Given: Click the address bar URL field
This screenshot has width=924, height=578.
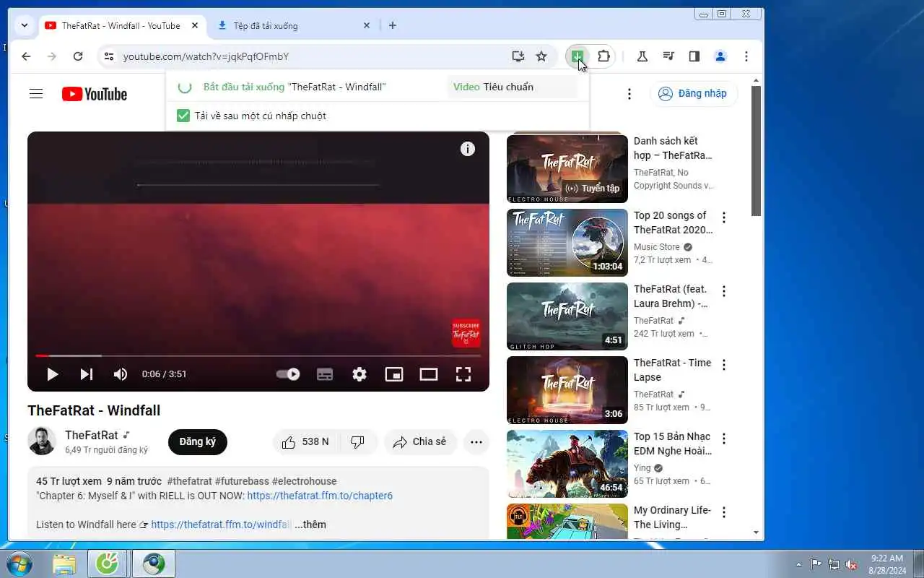Looking at the screenshot, I should point(310,56).
